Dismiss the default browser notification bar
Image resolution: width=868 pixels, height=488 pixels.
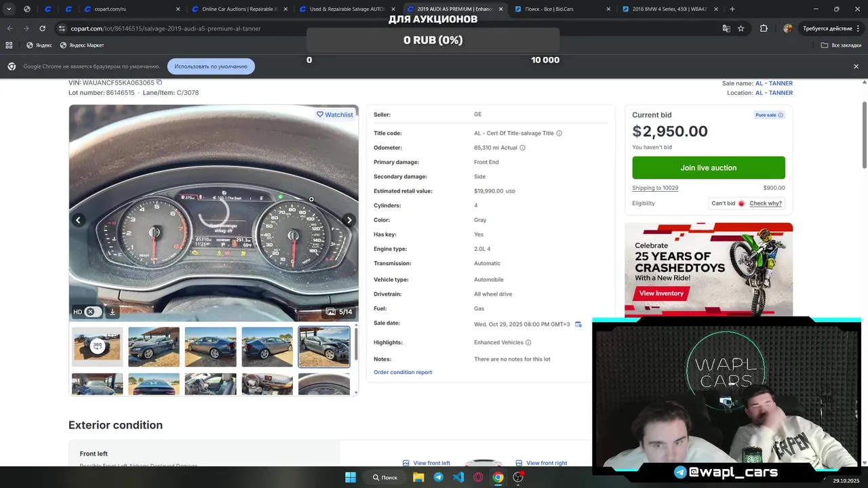point(856,66)
